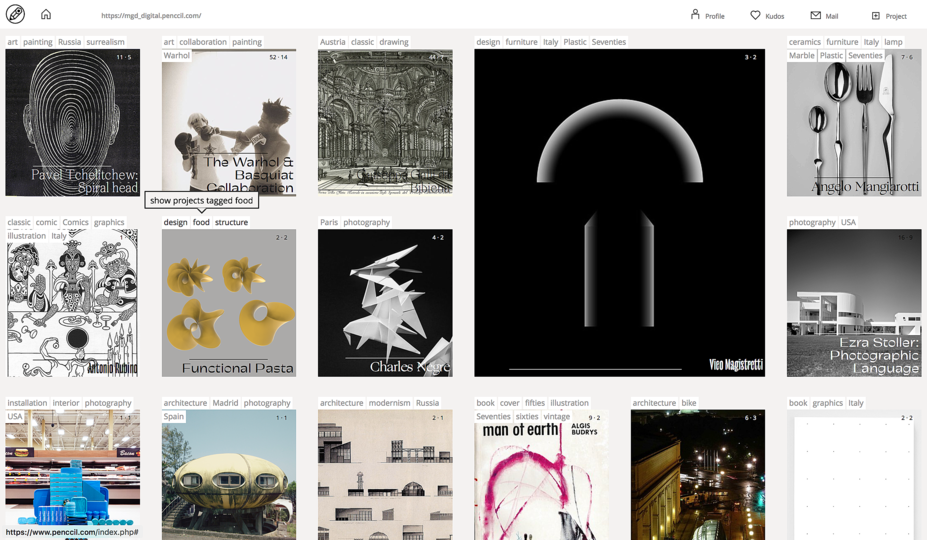Select the 'Warhol' tag
This screenshot has height=540, width=927.
tap(177, 56)
